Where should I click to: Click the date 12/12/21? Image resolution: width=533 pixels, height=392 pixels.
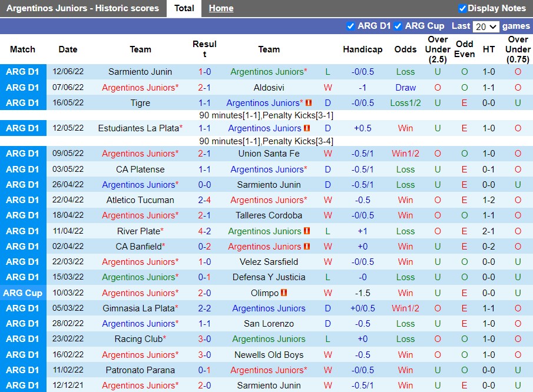68,385
